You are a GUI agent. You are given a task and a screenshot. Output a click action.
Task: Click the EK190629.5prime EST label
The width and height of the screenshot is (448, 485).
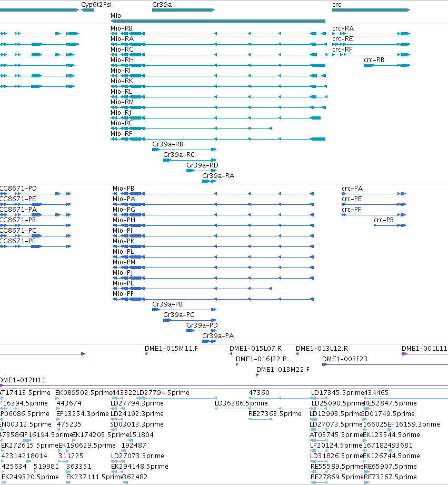pos(87,446)
